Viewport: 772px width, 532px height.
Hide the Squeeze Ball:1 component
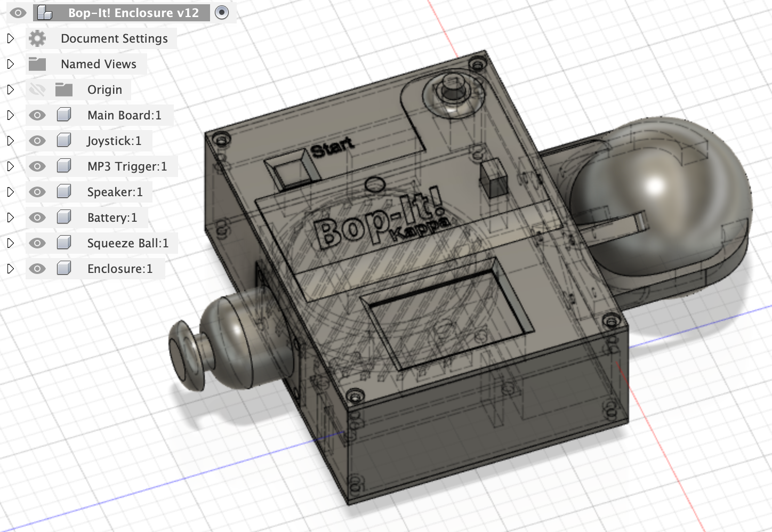point(37,243)
